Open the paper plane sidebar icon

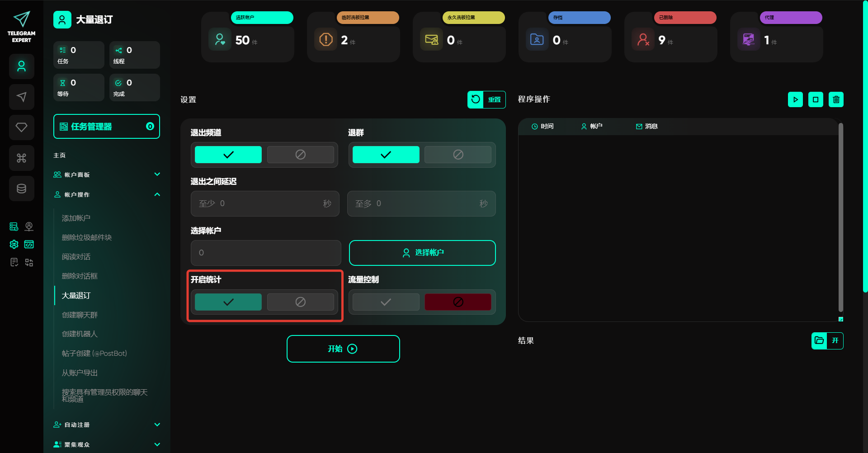[22, 97]
